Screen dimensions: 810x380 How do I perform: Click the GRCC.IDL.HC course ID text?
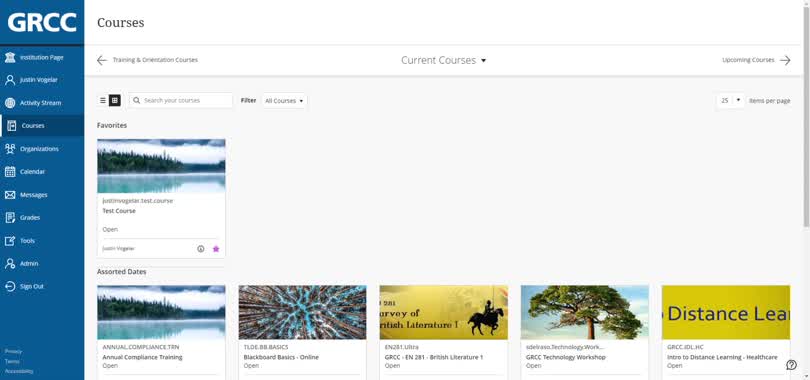(685, 347)
